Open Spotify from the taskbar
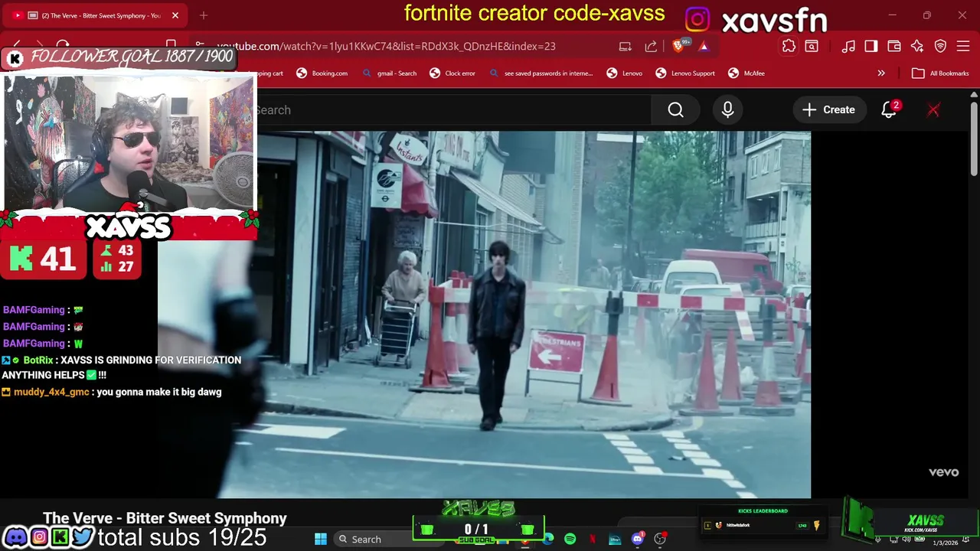This screenshot has height=551, width=980. pyautogui.click(x=570, y=539)
